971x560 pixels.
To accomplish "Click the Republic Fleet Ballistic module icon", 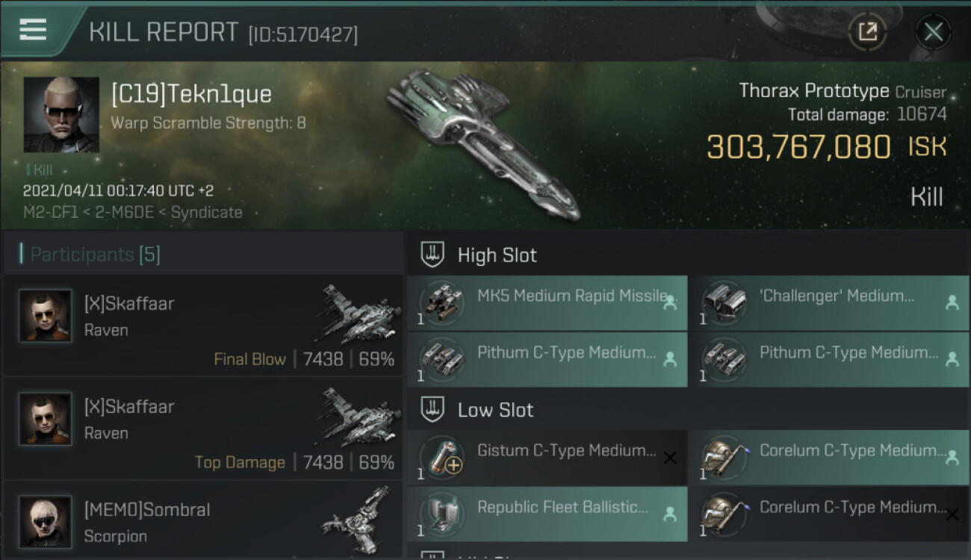I will (x=441, y=514).
